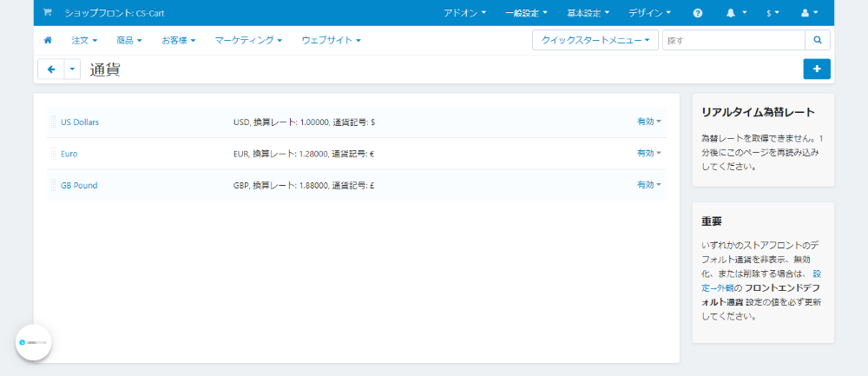Go to the home dashboard icon
The height and width of the screenshot is (376, 868).
click(48, 40)
